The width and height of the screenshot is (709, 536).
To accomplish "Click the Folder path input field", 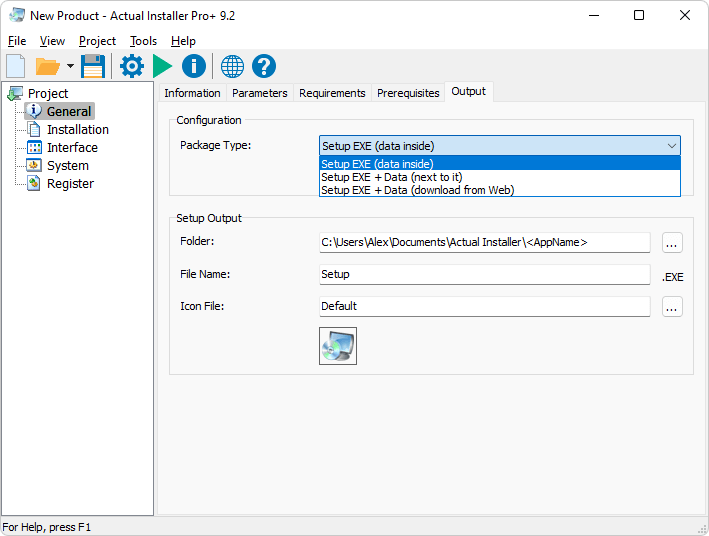I will (485, 242).
